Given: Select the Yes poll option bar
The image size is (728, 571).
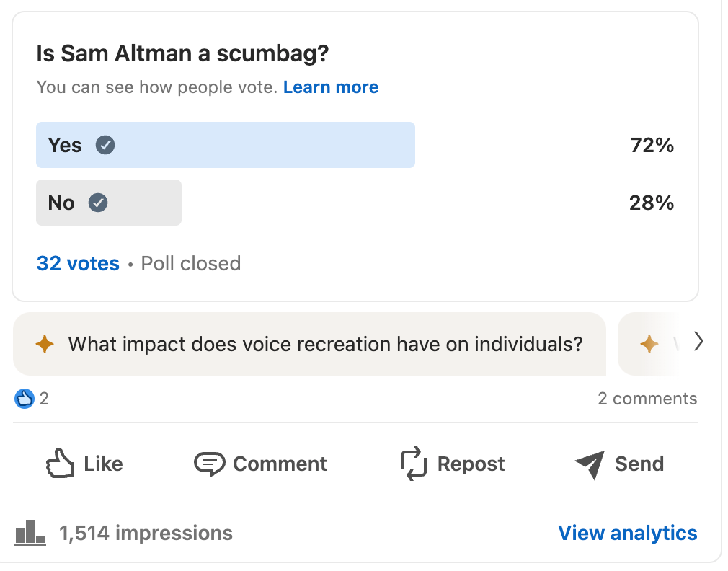Looking at the screenshot, I should 225,145.
